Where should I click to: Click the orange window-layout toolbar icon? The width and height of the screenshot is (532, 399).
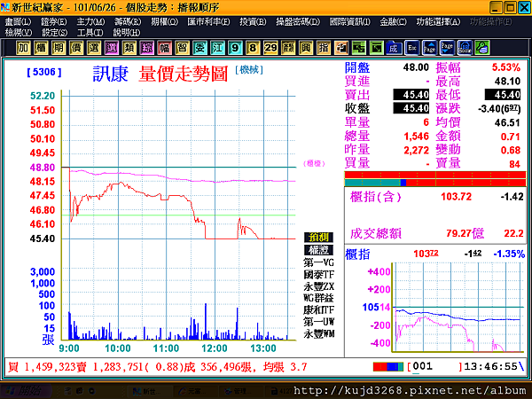pyautogui.click(x=340, y=48)
